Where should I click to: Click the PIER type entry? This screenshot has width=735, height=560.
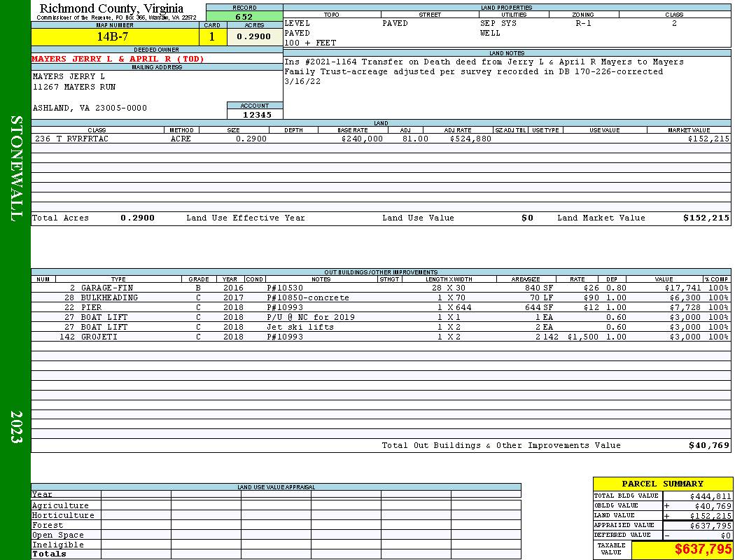coord(91,307)
